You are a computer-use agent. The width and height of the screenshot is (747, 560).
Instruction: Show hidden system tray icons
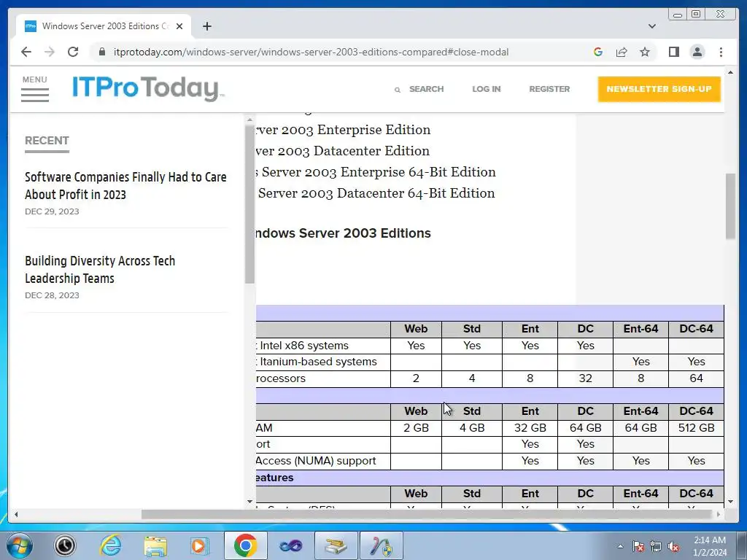point(620,546)
